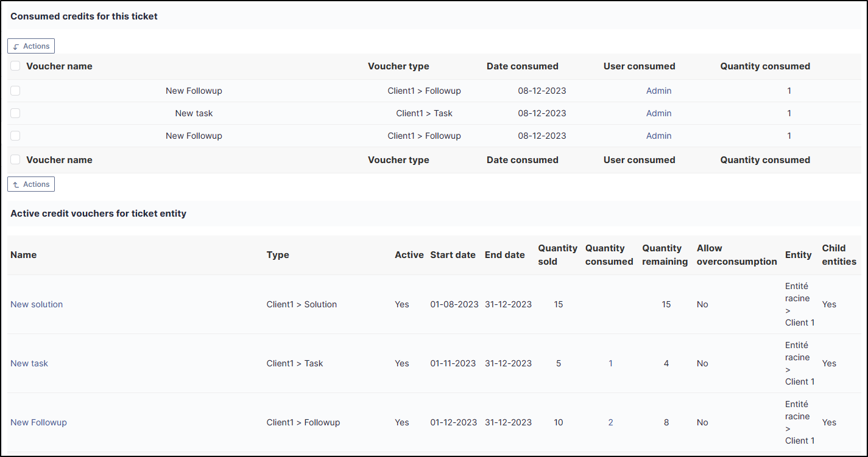Open the New Followup link in active vouchers
This screenshot has height=457, width=868.
pyautogui.click(x=38, y=422)
